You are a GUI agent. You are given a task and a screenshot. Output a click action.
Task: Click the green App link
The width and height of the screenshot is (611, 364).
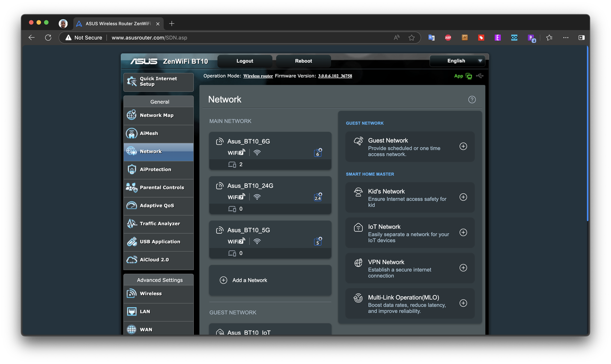(x=459, y=76)
